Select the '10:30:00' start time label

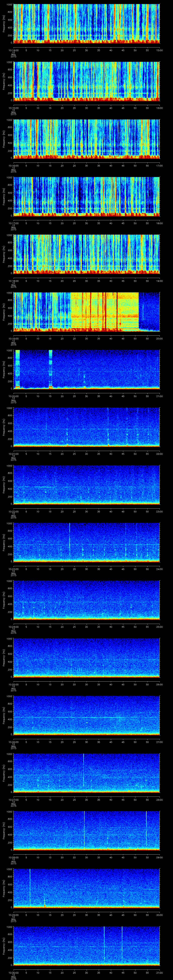pyautogui.click(x=14, y=972)
